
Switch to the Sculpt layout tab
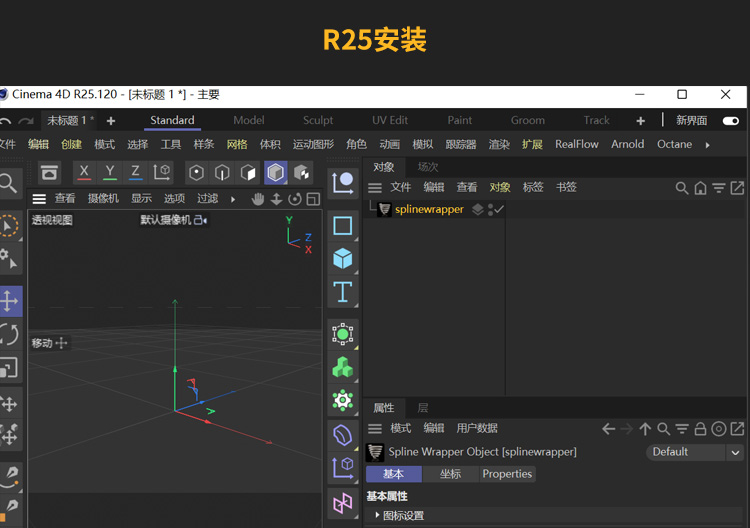[x=318, y=121]
